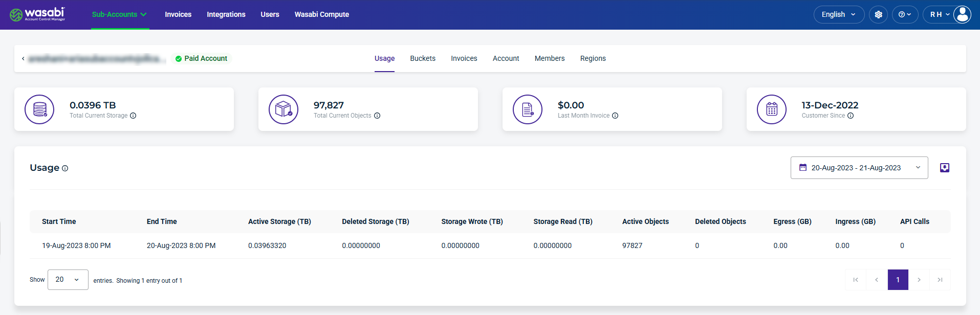Expand the Sub-Accounts dropdown menu

point(119,14)
